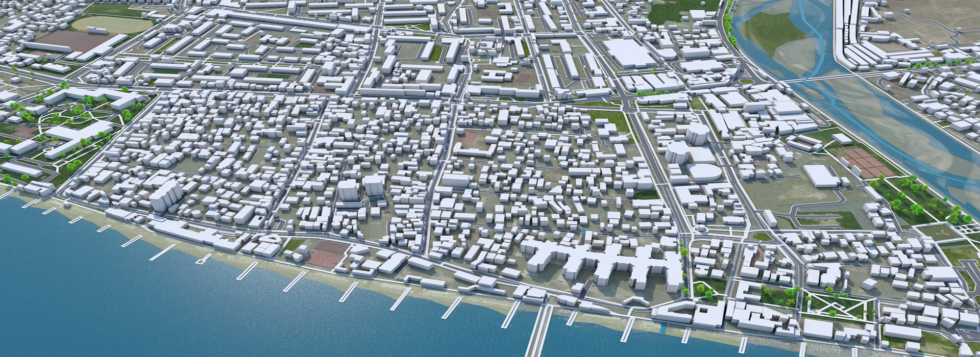The width and height of the screenshot is (980, 357).
Task: Click the large flat-roofed warehouse near the river bend
Action: click(x=629, y=53)
